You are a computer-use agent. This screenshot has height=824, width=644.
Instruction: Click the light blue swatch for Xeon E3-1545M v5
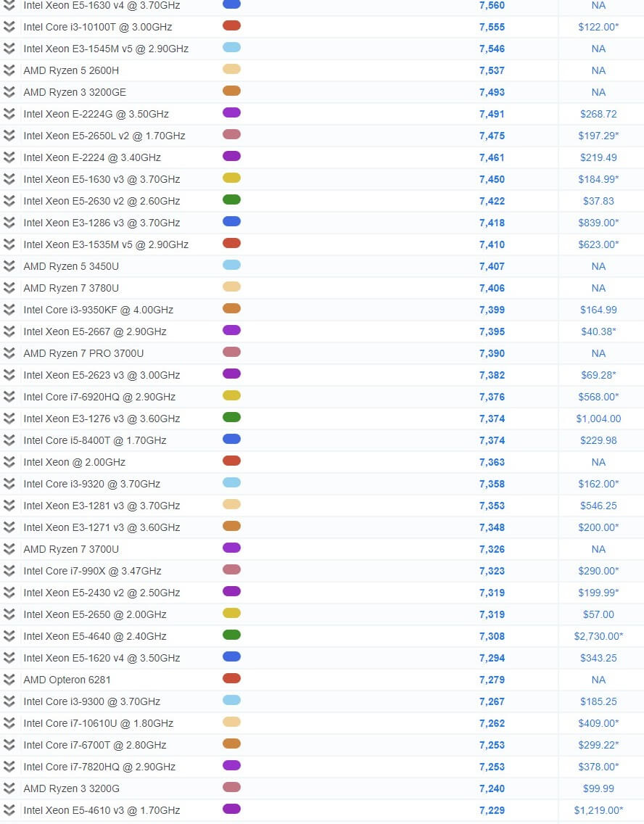231,47
